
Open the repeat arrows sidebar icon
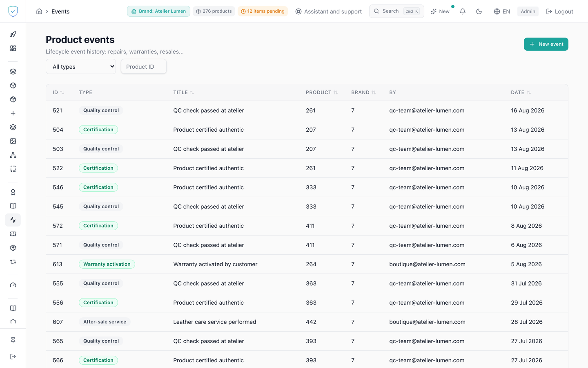click(x=13, y=262)
